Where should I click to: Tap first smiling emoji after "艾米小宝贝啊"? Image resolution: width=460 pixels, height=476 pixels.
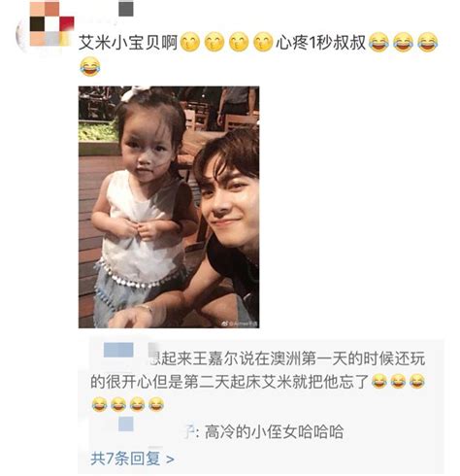pos(190,42)
